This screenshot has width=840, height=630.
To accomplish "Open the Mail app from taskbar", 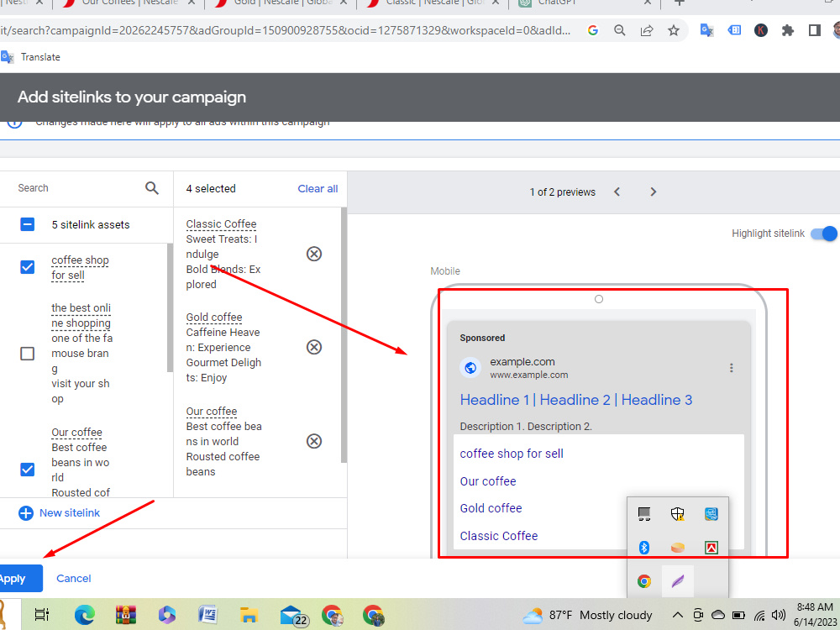I will [292, 616].
